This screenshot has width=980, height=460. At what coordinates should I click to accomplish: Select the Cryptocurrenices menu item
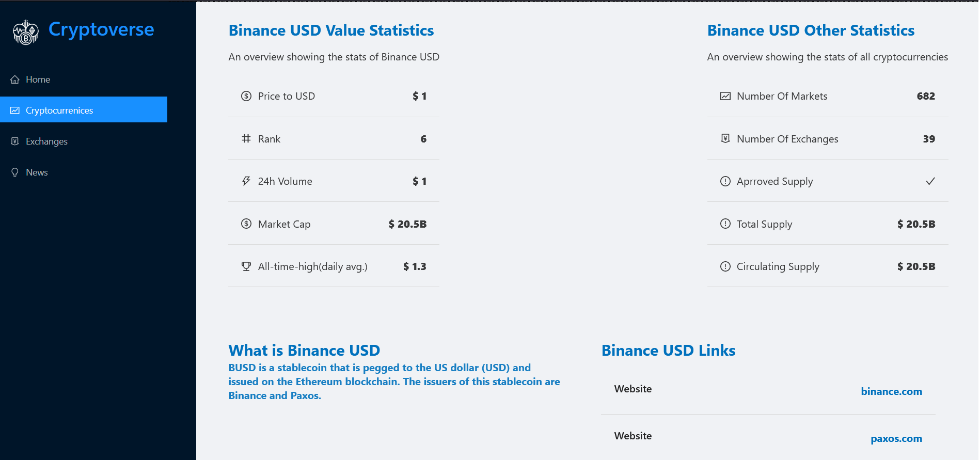[84, 109]
